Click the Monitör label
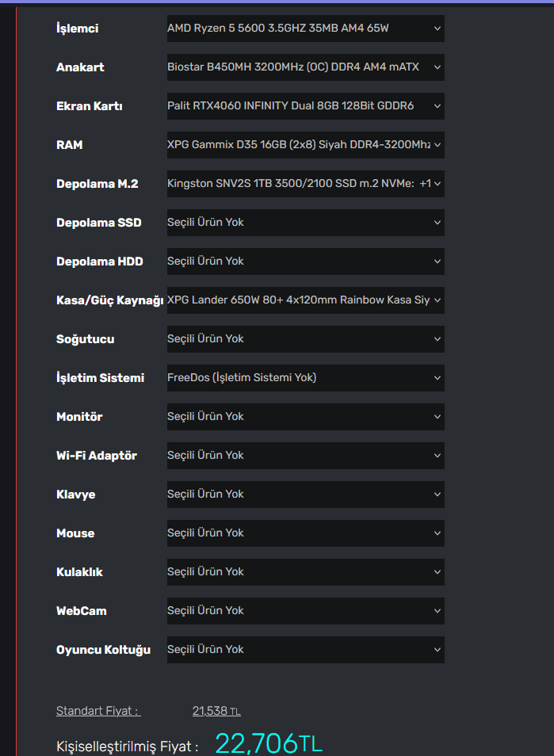The image size is (554, 756). 79,417
